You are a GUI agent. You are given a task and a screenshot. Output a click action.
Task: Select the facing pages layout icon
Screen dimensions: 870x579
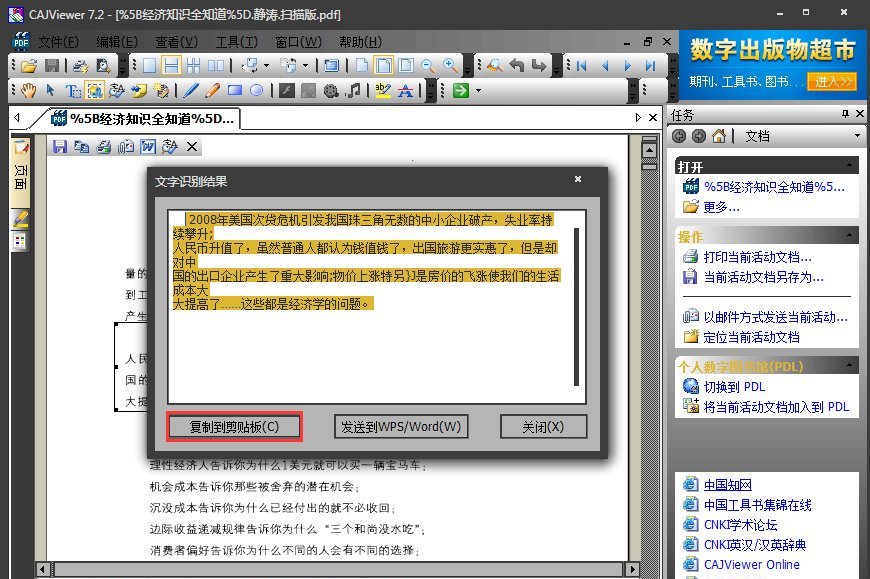pyautogui.click(x=216, y=66)
